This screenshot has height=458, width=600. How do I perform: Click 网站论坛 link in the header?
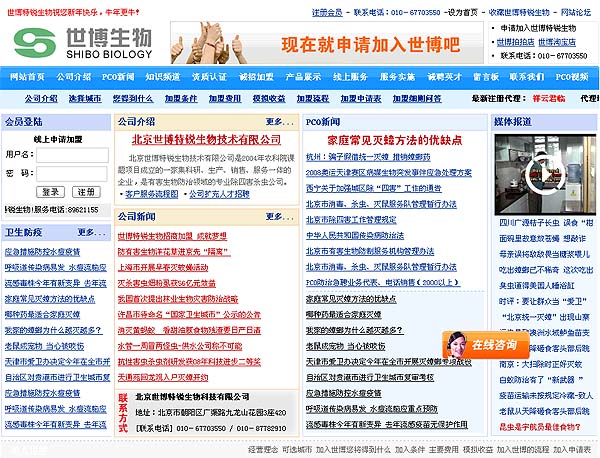[x=576, y=13]
